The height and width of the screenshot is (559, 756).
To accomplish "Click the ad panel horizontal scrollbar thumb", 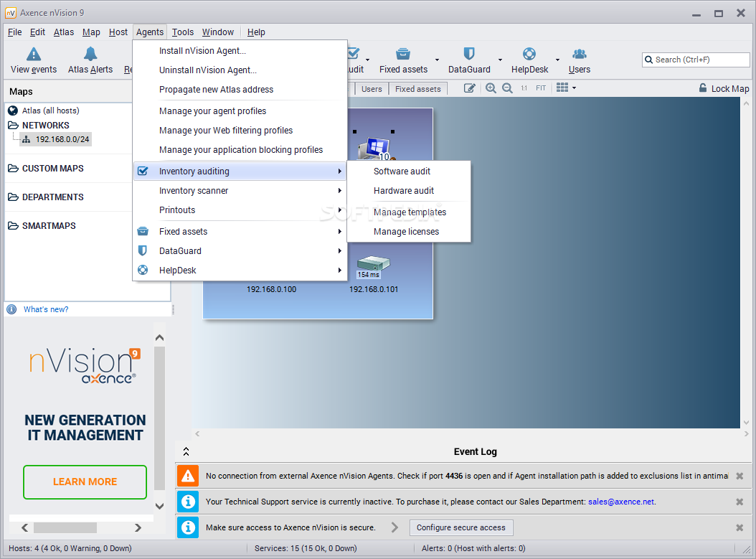I will click(65, 527).
